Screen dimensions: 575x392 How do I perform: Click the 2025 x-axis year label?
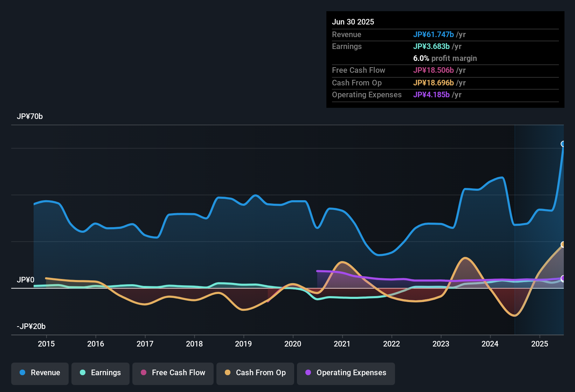pyautogui.click(x=540, y=344)
